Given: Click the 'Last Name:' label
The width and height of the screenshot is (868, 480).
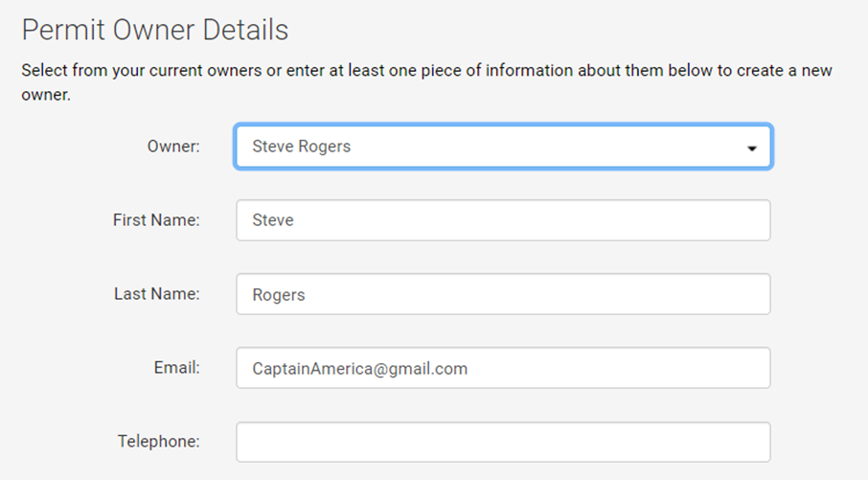Looking at the screenshot, I should [157, 293].
